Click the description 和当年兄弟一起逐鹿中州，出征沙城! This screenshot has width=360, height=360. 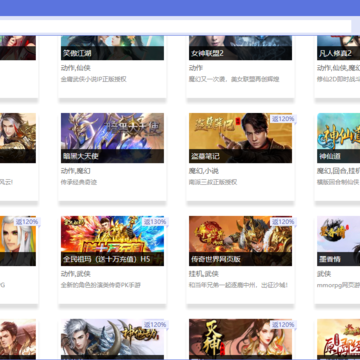[238, 285]
